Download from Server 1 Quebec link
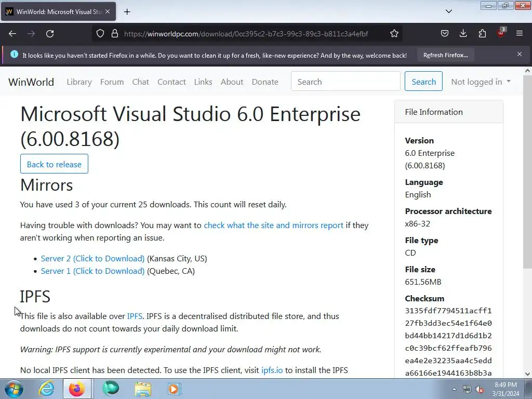Image resolution: width=532 pixels, height=399 pixels. point(92,271)
